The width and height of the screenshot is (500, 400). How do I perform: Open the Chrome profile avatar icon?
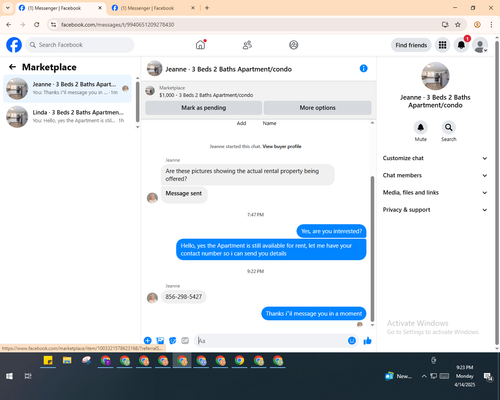point(477,24)
